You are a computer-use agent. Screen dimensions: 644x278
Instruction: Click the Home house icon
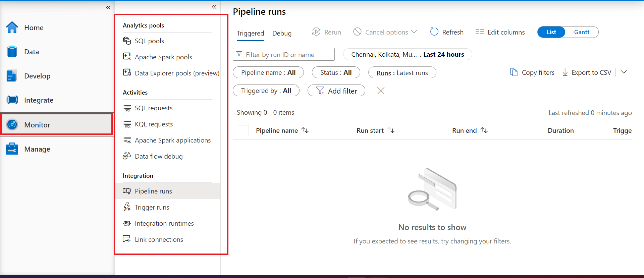point(12,27)
